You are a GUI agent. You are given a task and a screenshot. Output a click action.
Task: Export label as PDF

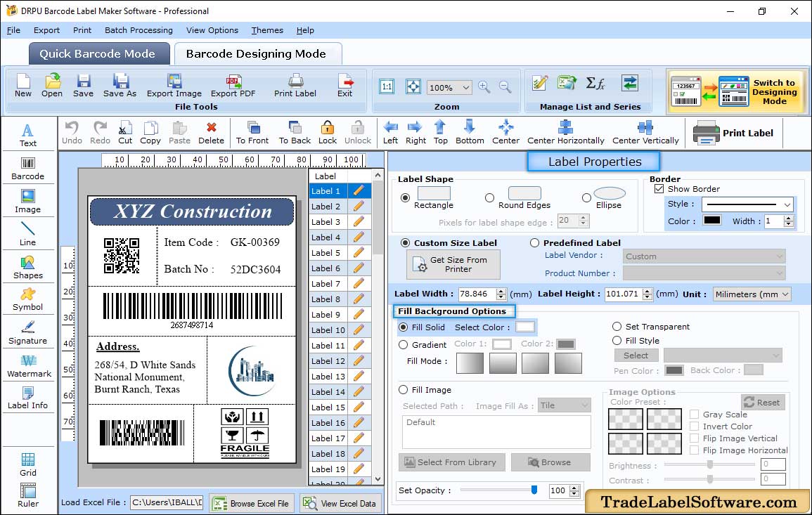233,86
